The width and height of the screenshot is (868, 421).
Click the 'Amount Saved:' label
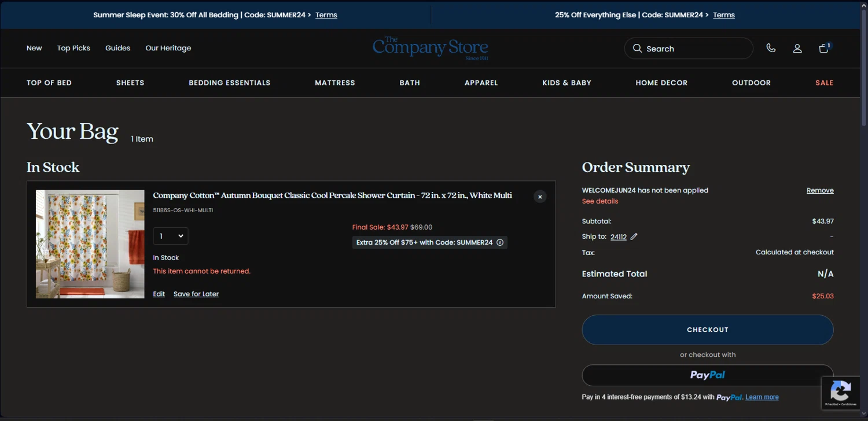[607, 296]
